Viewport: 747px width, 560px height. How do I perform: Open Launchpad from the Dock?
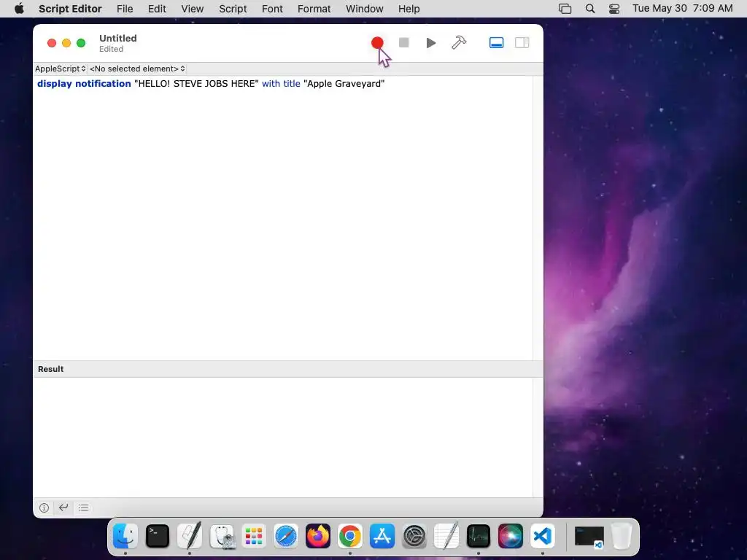254,536
